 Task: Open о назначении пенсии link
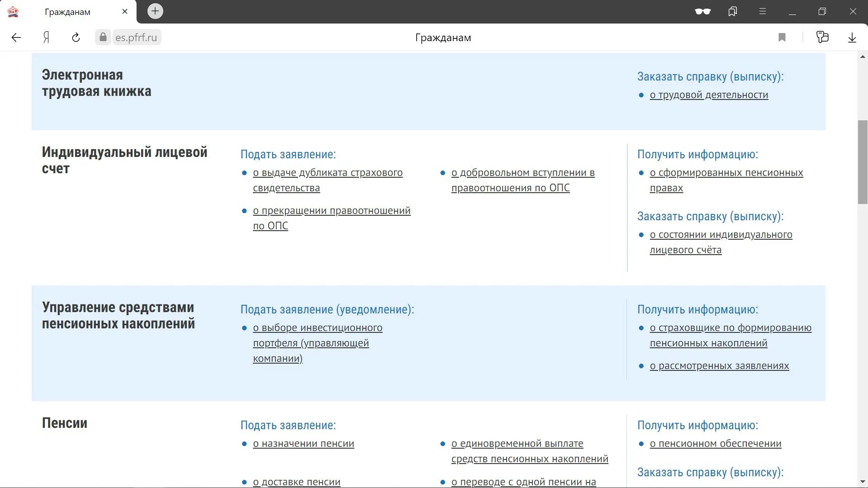point(304,444)
